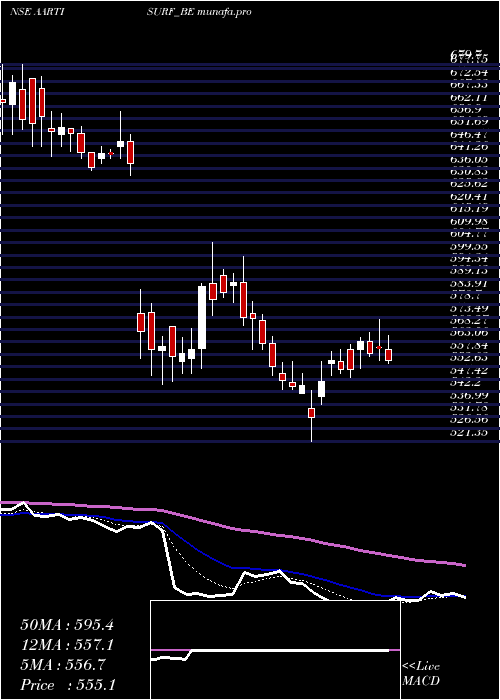Select the 672.54 price axis label

point(469,72)
